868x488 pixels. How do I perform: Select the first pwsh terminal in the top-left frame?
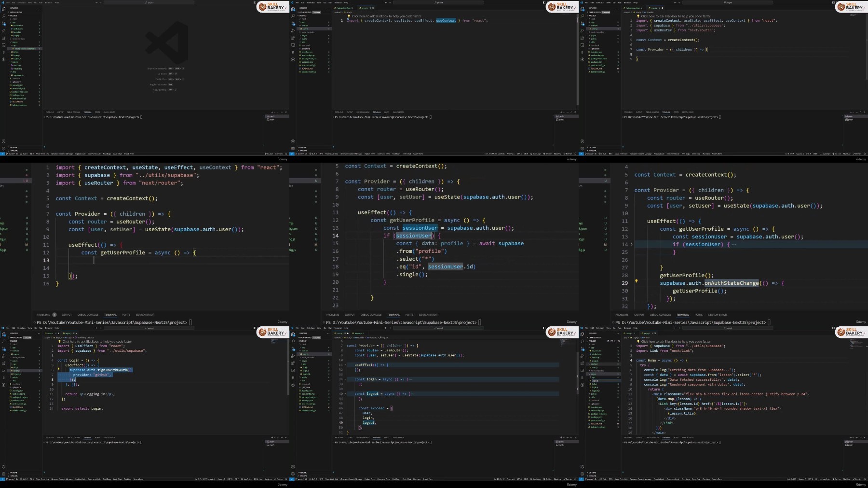pos(276,116)
